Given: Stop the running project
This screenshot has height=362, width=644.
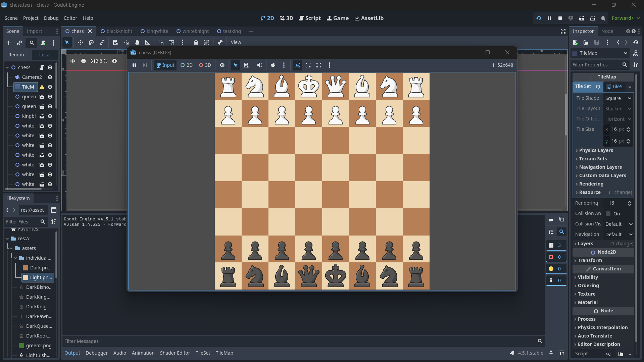Looking at the screenshot, I should coord(560,18).
